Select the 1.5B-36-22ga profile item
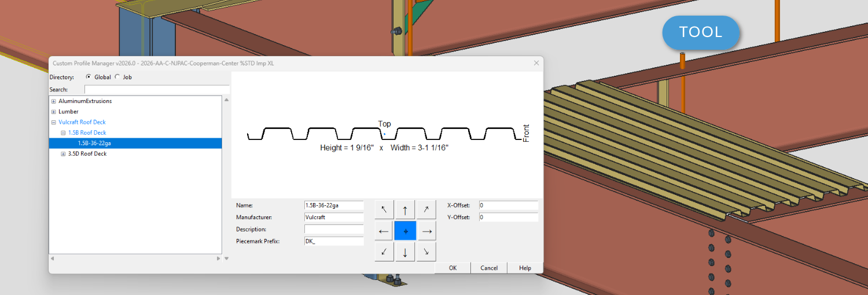This screenshot has width=868, height=295. click(94, 143)
